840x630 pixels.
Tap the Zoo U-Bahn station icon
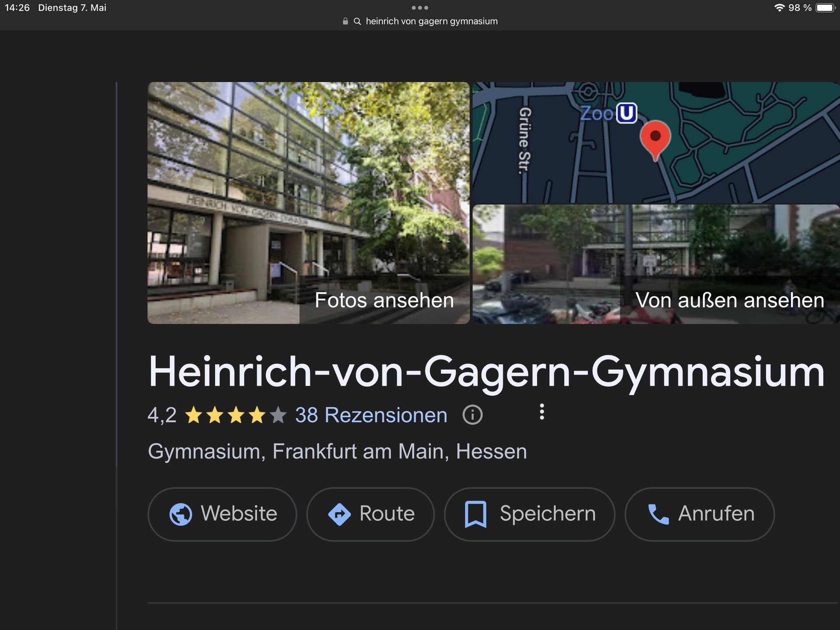(626, 113)
